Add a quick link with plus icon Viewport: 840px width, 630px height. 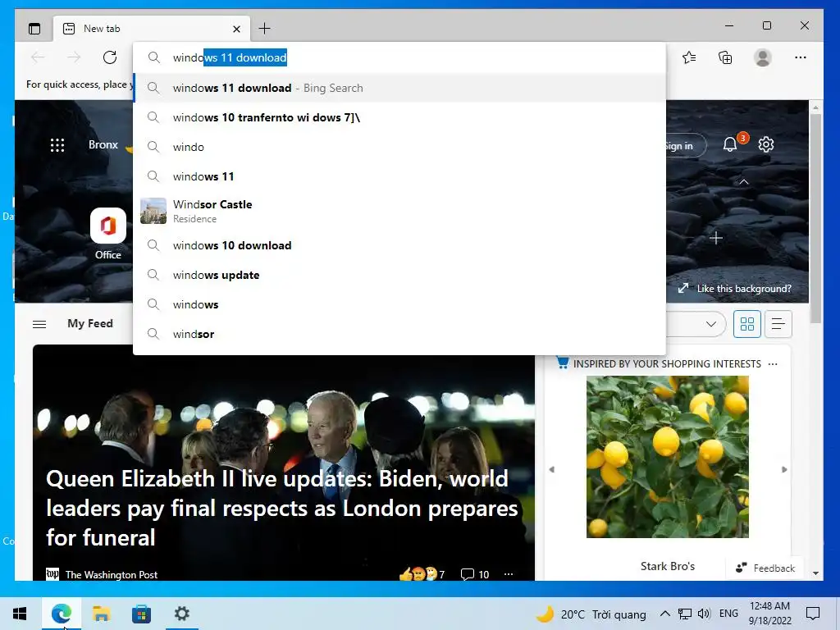(x=715, y=238)
